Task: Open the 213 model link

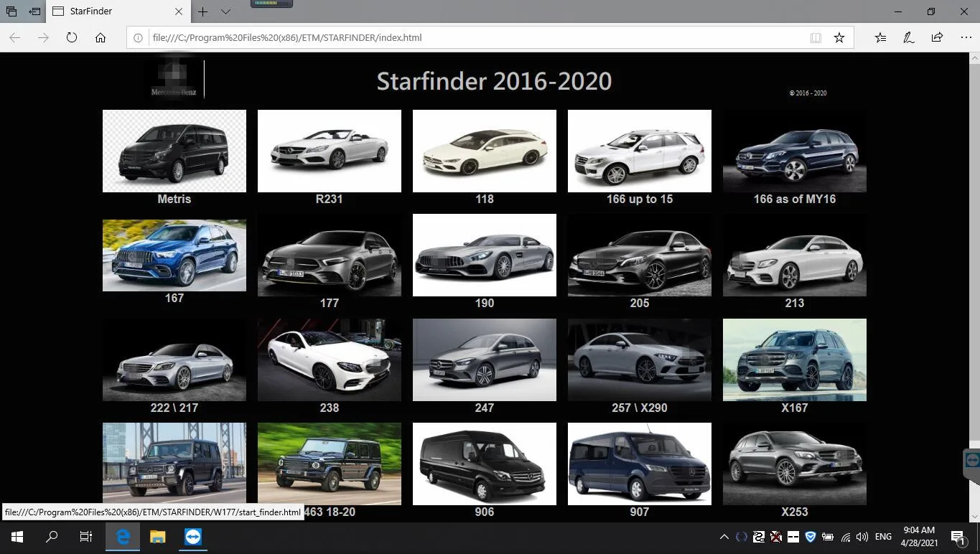Action: [794, 303]
